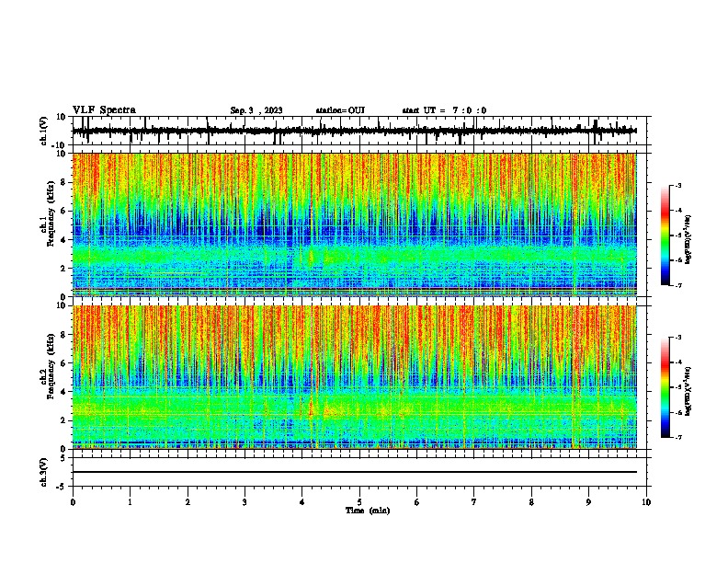Viewport: 728px width, 563px height.
Task: Click the ch.1 spectrogram color scale bar
Action: [665, 236]
